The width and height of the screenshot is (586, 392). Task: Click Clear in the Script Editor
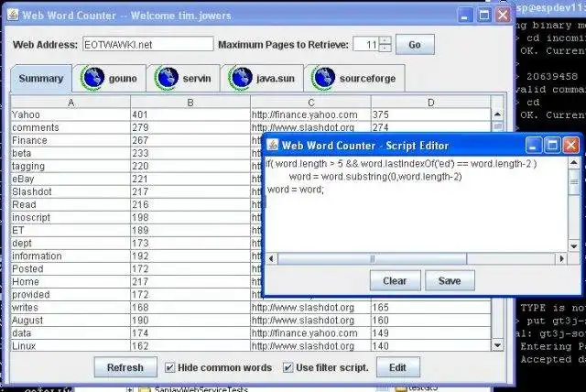click(395, 280)
